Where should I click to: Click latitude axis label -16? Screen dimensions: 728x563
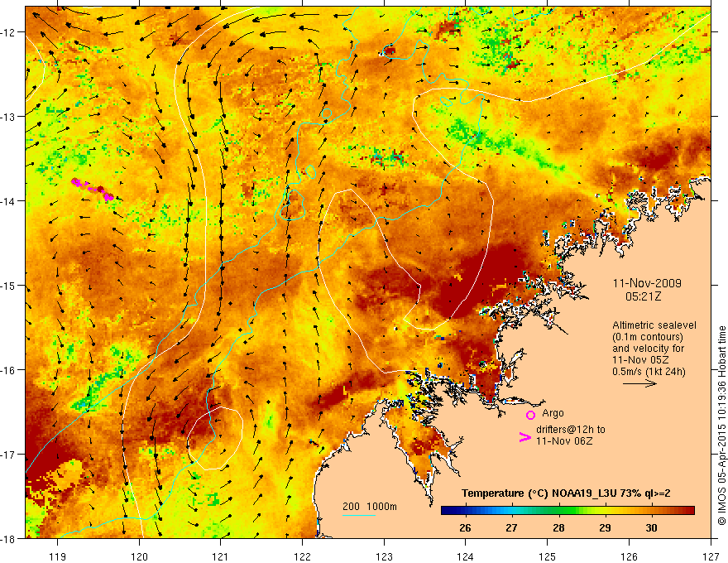[x=9, y=370]
